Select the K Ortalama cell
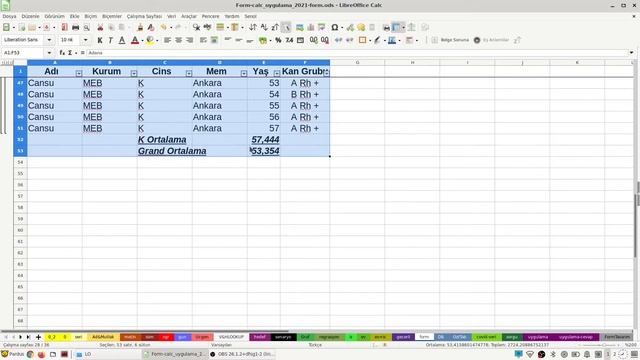The width and height of the screenshot is (640, 360). [165, 140]
